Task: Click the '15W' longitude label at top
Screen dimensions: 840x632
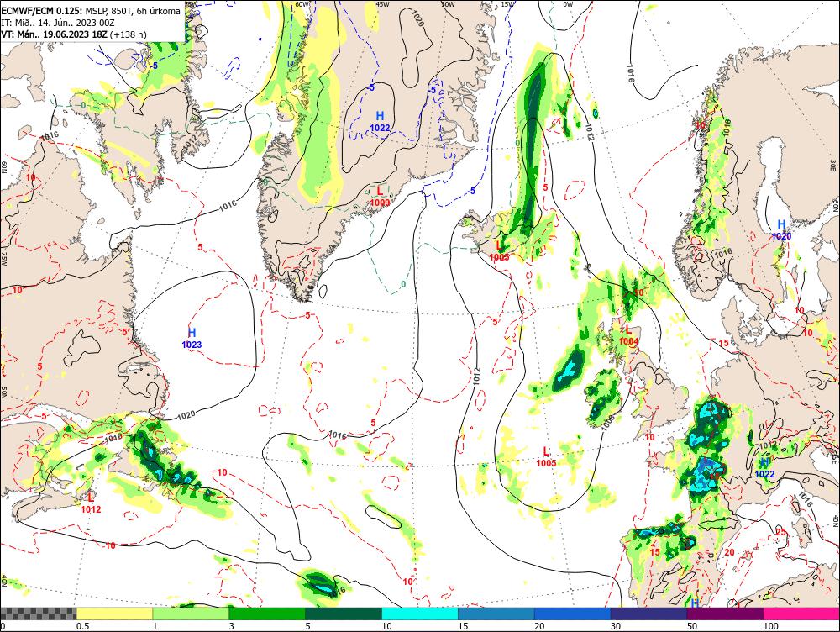Action: 508,3
